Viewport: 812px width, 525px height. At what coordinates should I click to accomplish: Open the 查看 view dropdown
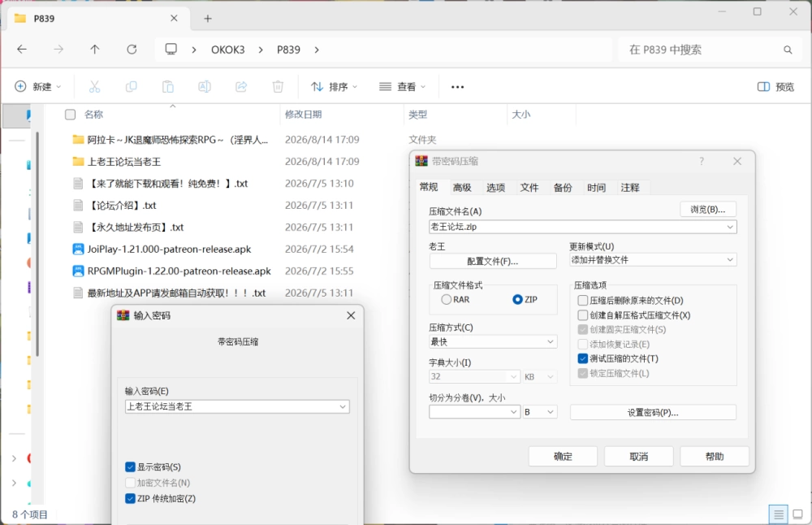point(403,86)
